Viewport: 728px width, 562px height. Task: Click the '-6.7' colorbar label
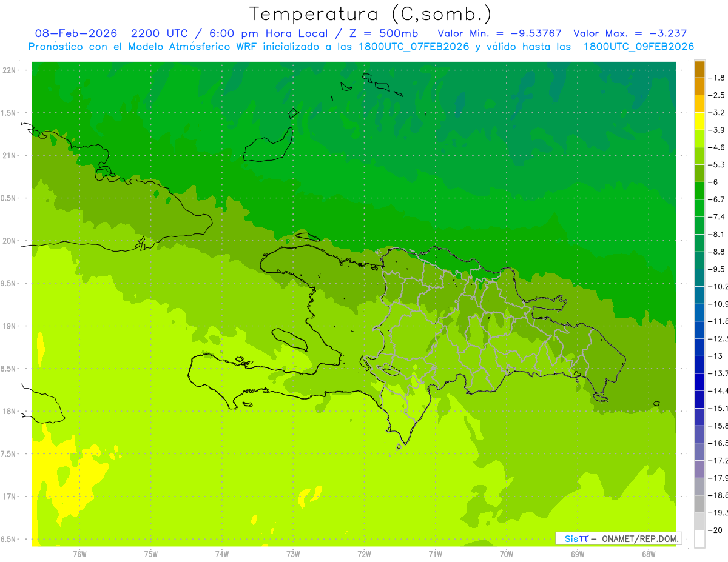(718, 199)
